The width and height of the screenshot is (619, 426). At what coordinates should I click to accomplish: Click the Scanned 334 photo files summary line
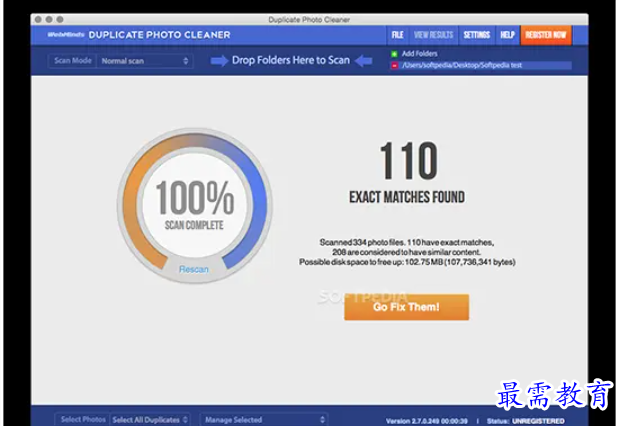[x=407, y=242]
